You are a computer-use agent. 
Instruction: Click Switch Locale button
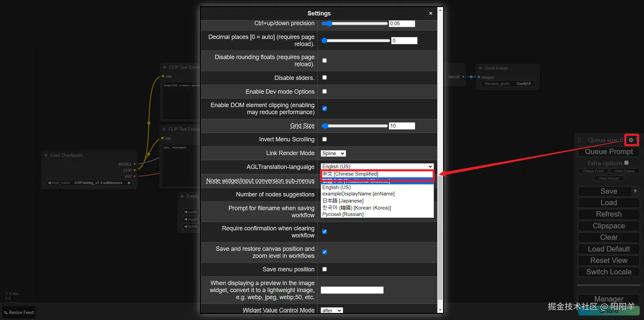609,272
